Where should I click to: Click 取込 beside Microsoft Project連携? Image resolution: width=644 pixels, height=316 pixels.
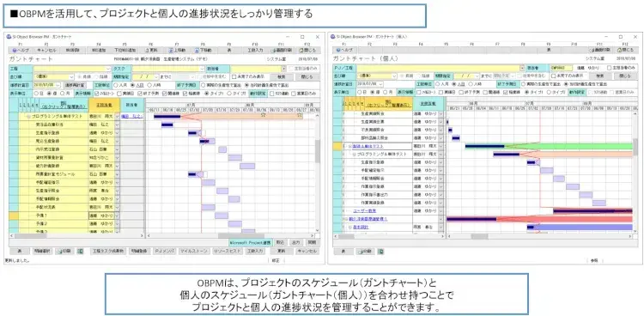click(280, 242)
